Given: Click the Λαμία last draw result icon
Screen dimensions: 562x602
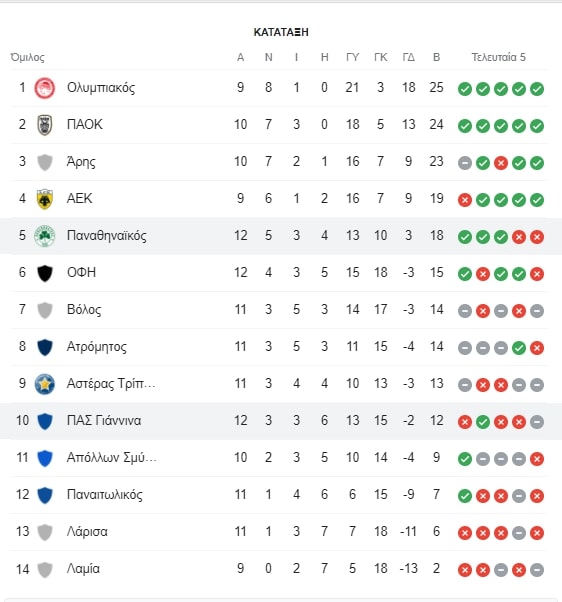Looking at the screenshot, I should click(537, 570).
